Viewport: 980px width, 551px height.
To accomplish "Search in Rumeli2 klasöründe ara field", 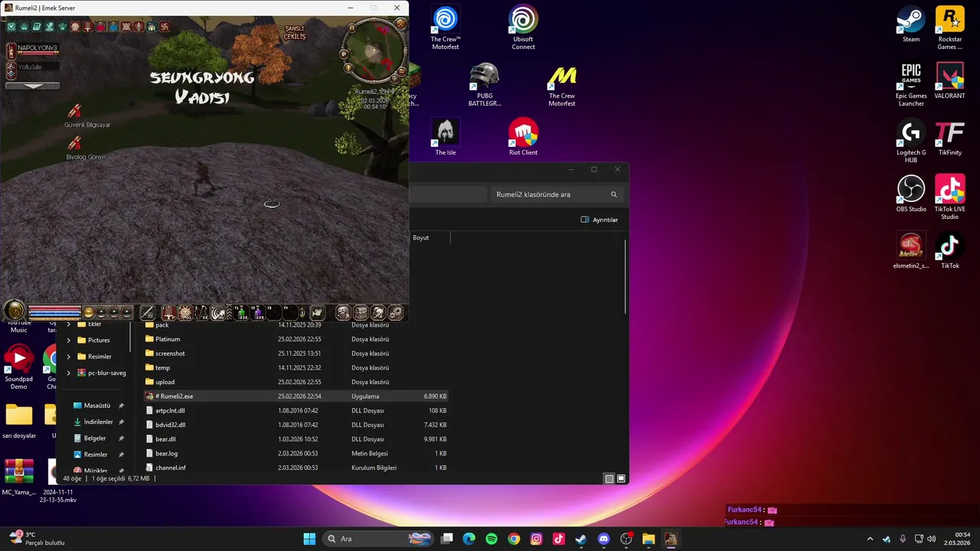I will 557,194.
